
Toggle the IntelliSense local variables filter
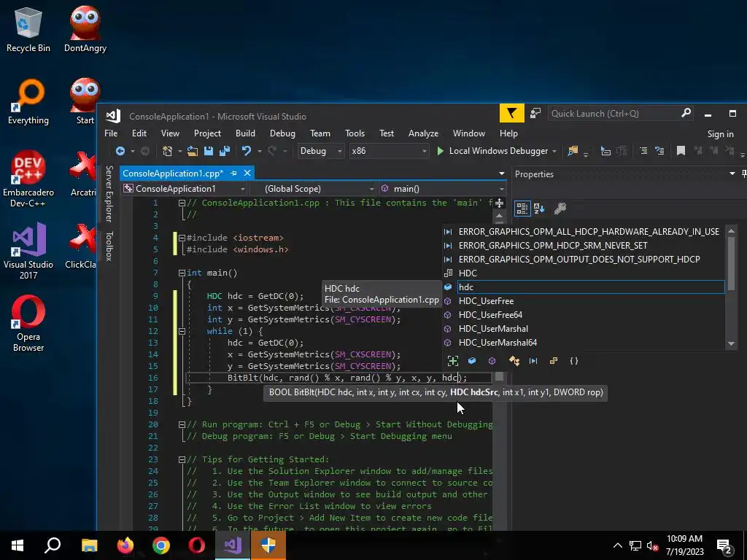point(472,361)
